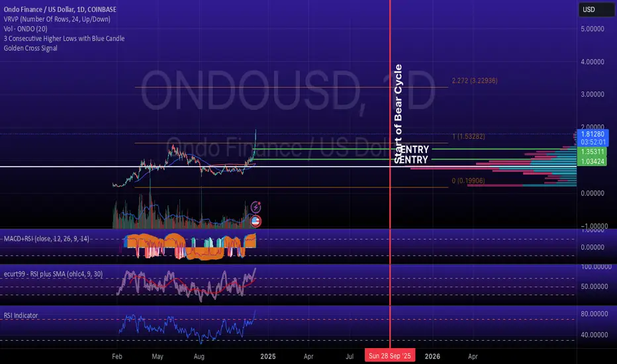The height and width of the screenshot is (364, 617).
Task: Click the 4.00000 price axis label
Action: [593, 62]
